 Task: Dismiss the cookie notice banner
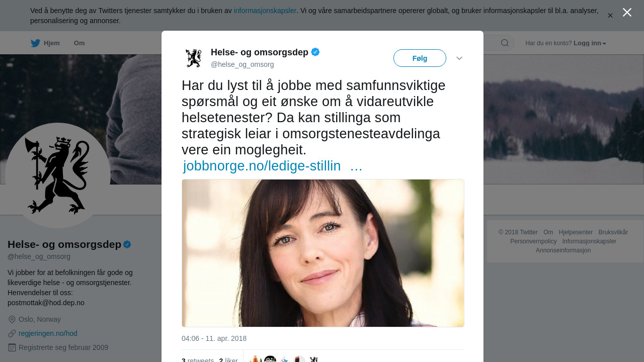pyautogui.click(x=610, y=16)
